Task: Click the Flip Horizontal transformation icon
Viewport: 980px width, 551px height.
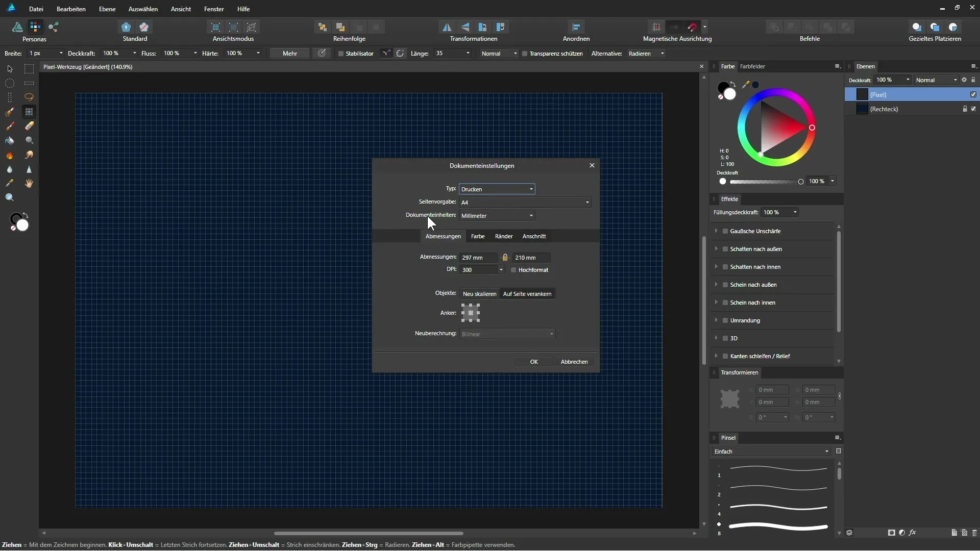Action: (447, 27)
